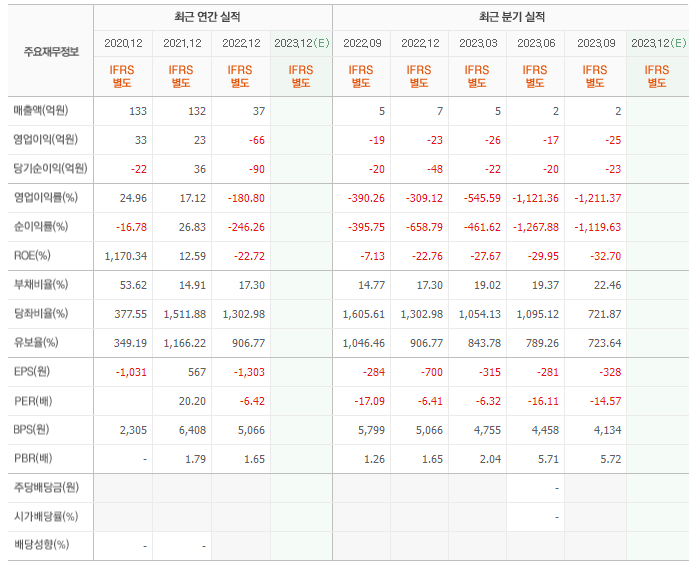Select the 2020.12 sales value 133
Screen dimensions: 698x563
138,111
